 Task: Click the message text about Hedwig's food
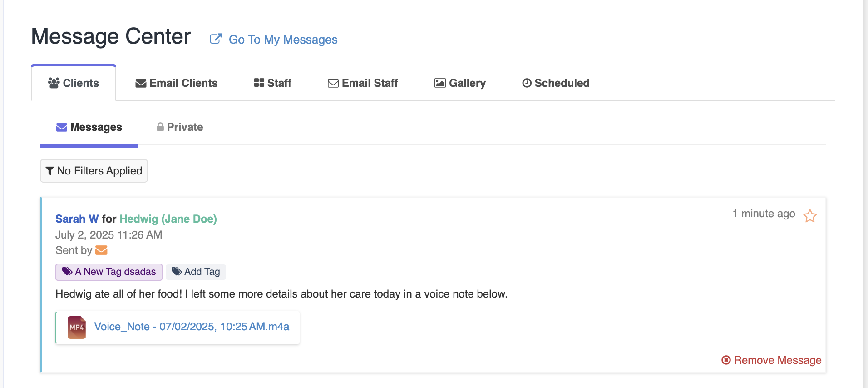point(281,294)
